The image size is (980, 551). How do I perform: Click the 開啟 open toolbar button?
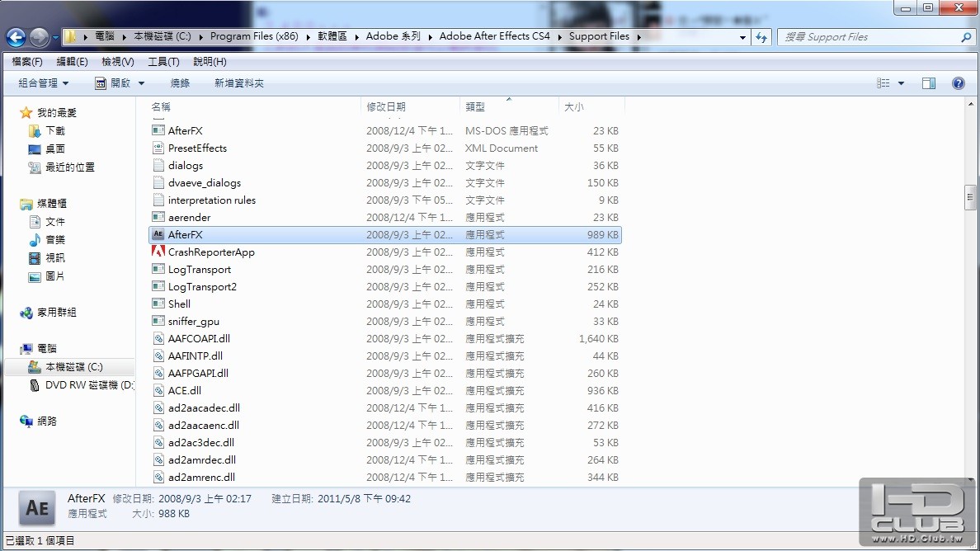(x=113, y=83)
